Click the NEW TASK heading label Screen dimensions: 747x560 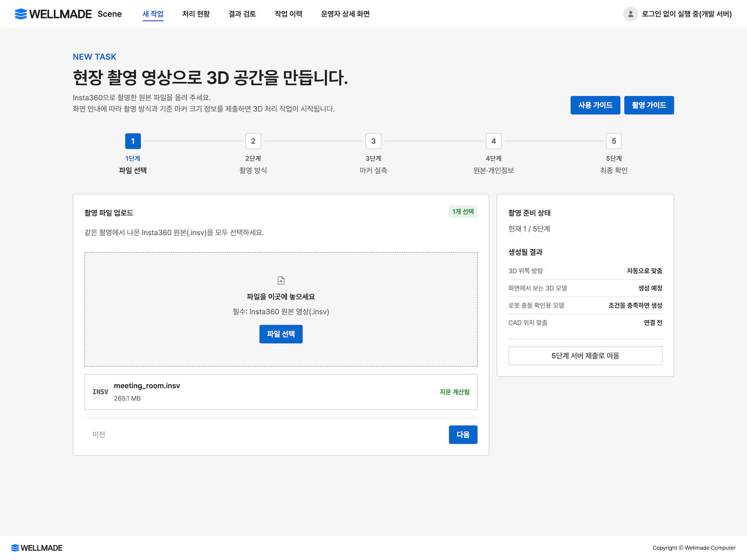point(95,57)
